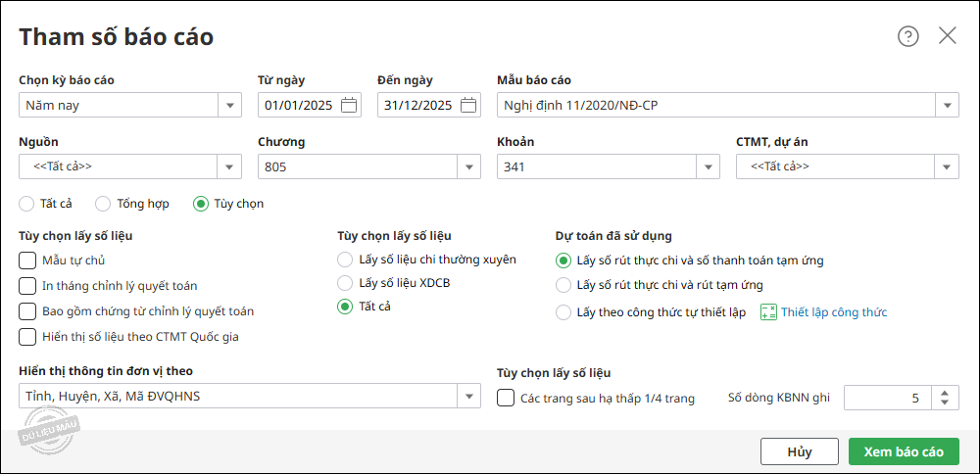Viewport: 980px width, 474px height.
Task: Enable In tháng chỉnh lý quyết toán
Action: [x=27, y=286]
